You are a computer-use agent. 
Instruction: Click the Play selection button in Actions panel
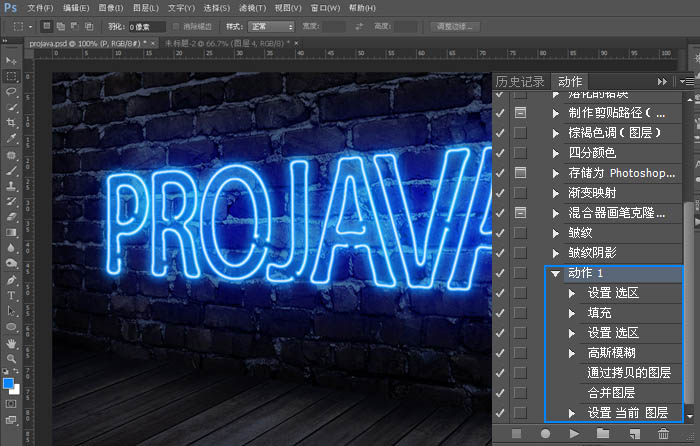click(x=573, y=433)
